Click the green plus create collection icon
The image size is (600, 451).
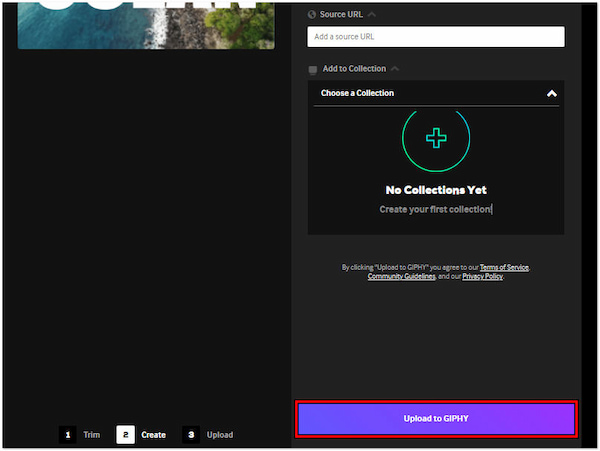click(436, 138)
